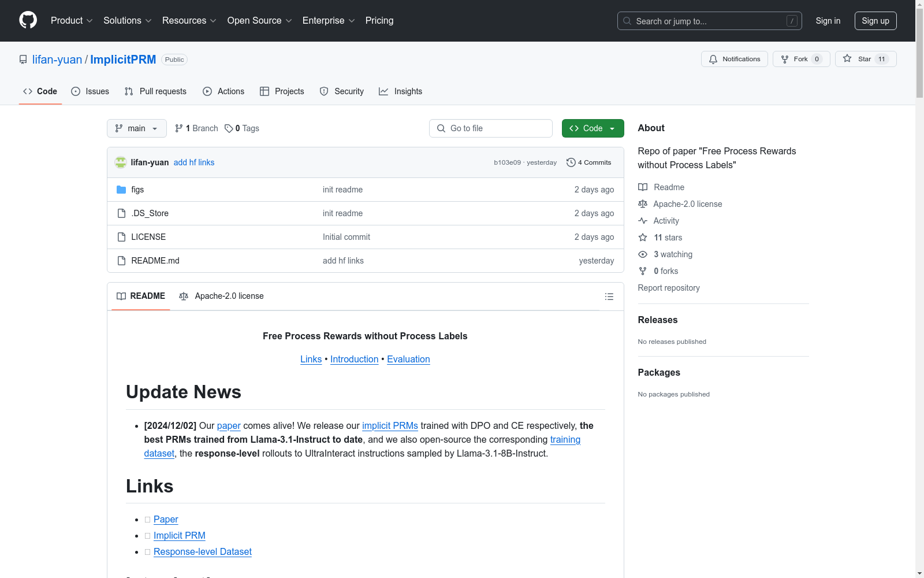Click the tags icon next to 0 Tags
This screenshot has height=578, width=924.
pos(229,128)
